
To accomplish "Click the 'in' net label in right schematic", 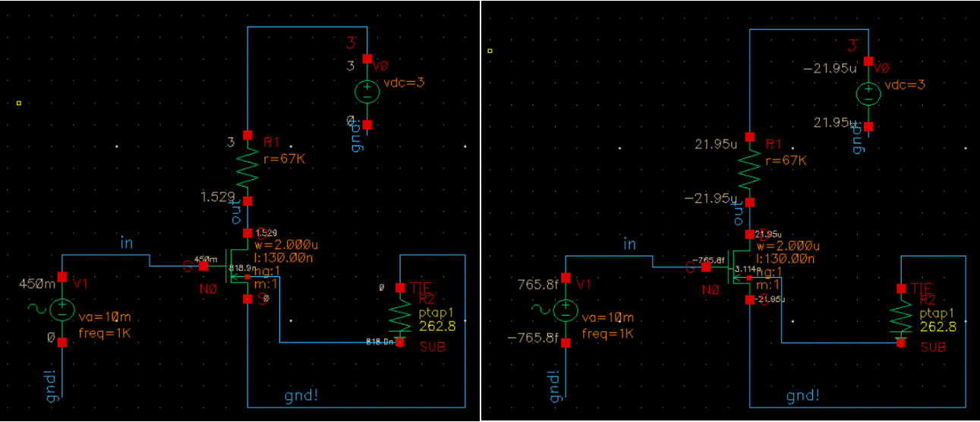I will click(629, 244).
